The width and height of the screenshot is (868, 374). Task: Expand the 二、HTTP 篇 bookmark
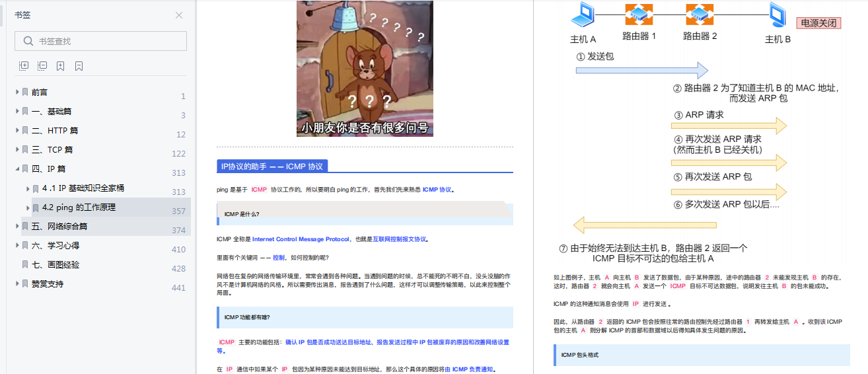tap(17, 130)
